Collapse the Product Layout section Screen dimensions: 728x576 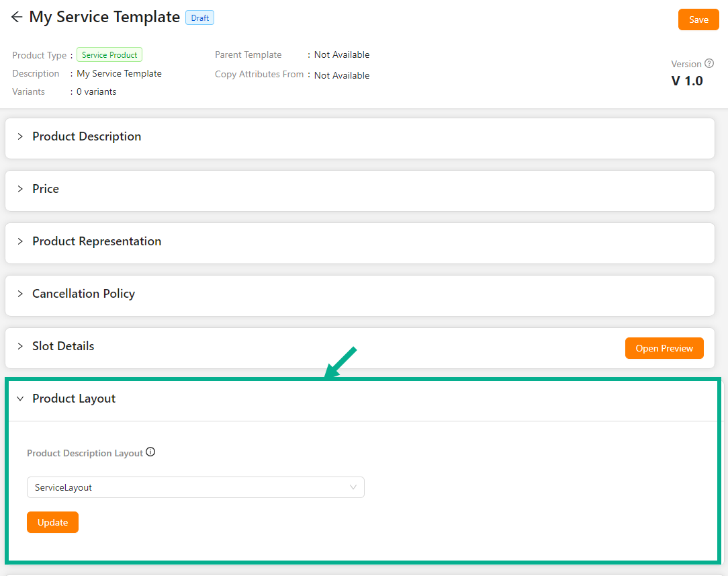[x=20, y=399]
